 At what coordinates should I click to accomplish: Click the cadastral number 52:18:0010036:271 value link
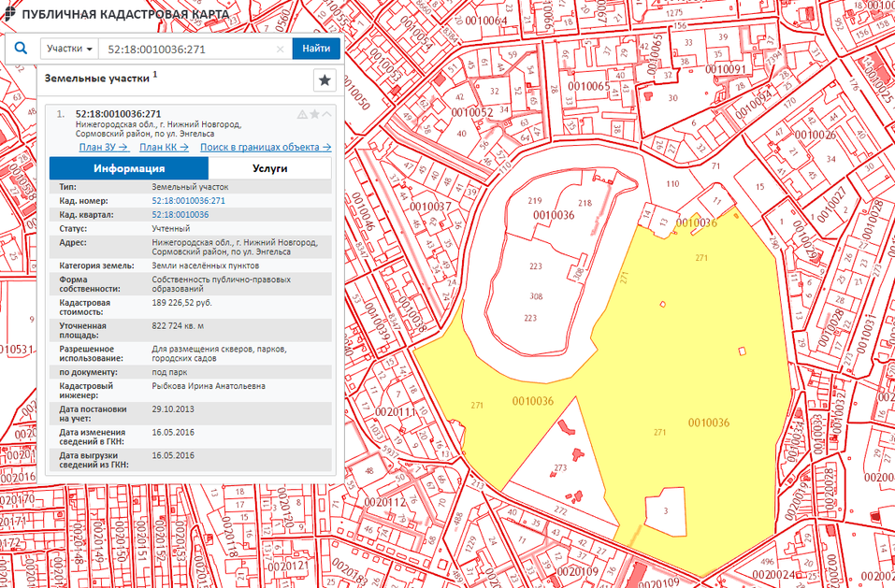tap(188, 201)
